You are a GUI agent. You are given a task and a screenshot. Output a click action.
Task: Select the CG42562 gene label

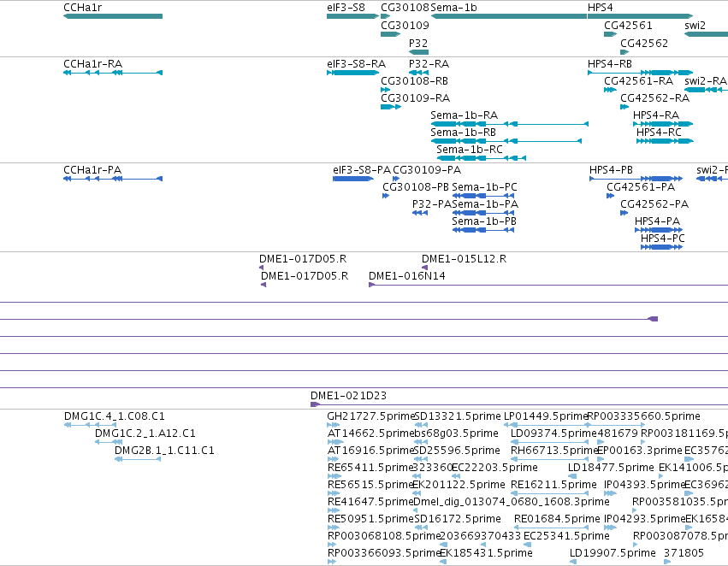click(644, 43)
